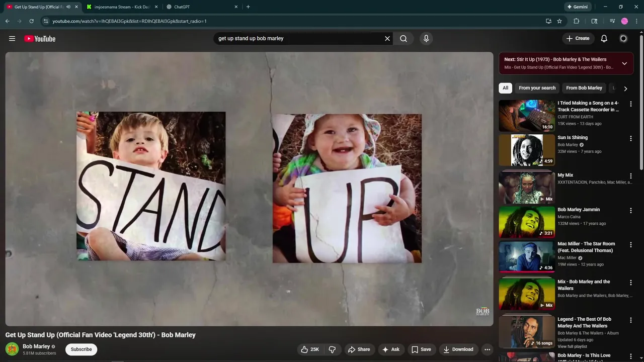Open Chrome profile avatar
The height and width of the screenshot is (362, 644).
[624, 21]
